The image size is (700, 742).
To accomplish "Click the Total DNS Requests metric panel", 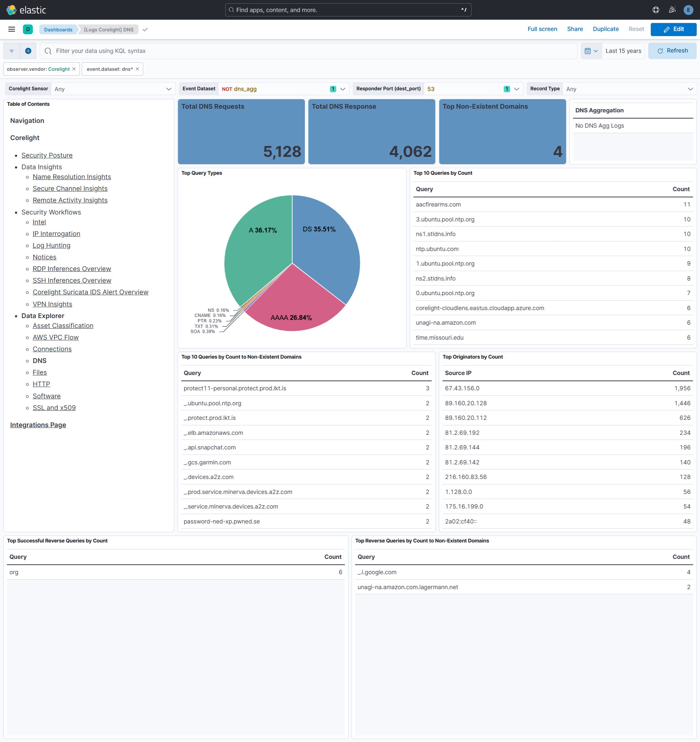I will pos(241,131).
